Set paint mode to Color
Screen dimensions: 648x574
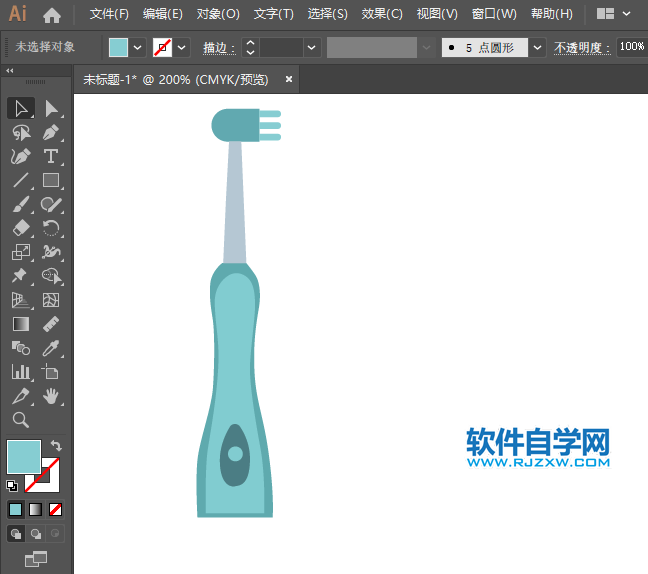[16, 510]
